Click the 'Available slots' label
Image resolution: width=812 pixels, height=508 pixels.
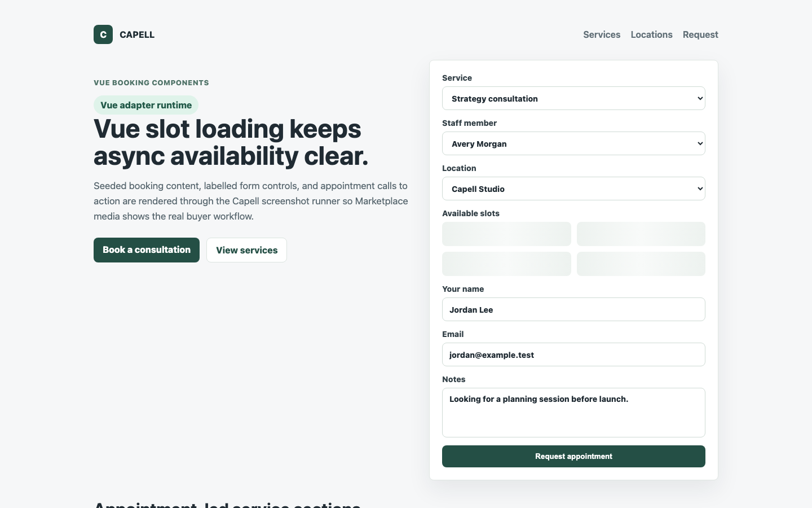click(x=471, y=213)
